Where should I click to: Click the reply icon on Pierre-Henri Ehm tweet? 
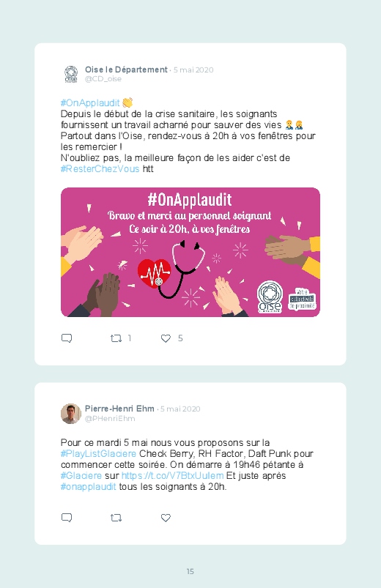pos(67,518)
